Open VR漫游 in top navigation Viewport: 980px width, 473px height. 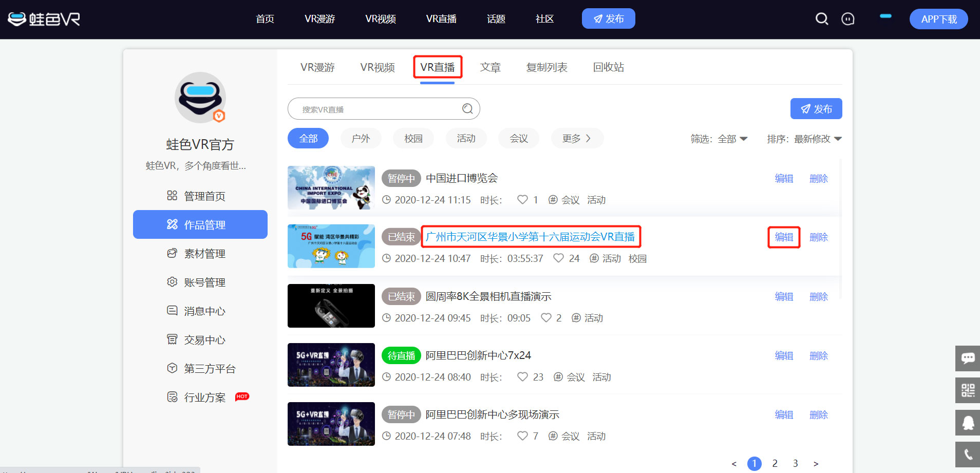[319, 19]
